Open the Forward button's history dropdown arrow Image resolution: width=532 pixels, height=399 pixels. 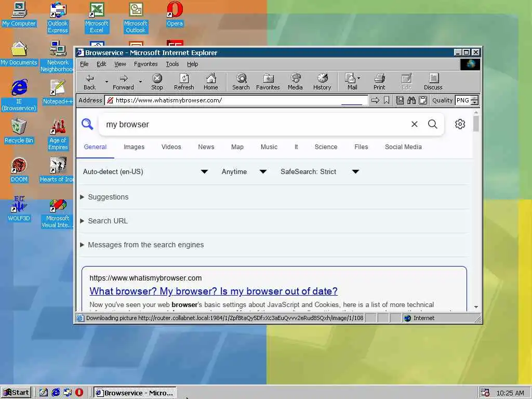coord(140,82)
